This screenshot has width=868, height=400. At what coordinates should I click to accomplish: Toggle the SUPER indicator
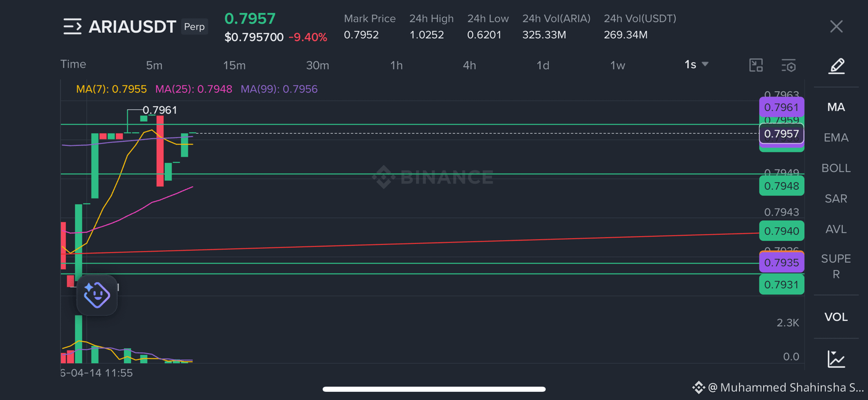(x=836, y=266)
